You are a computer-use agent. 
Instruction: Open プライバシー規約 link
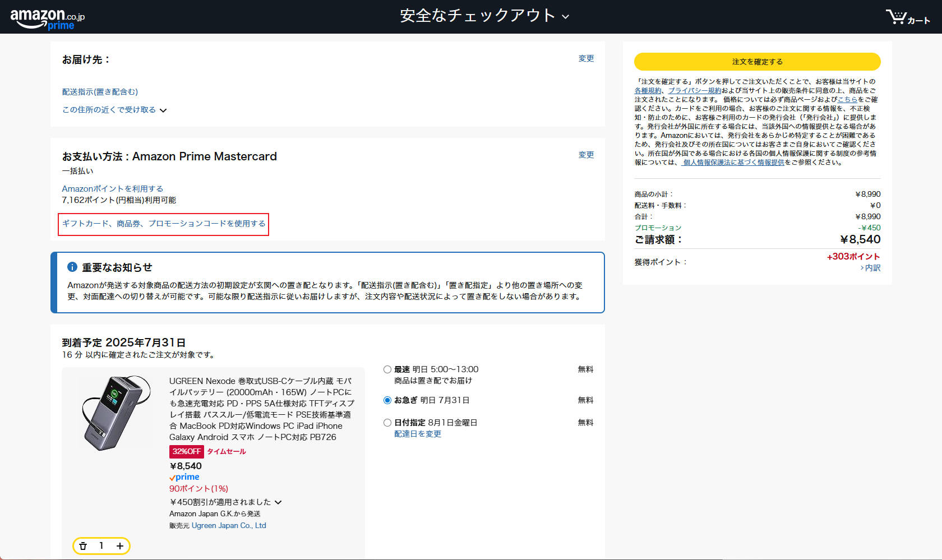(694, 91)
